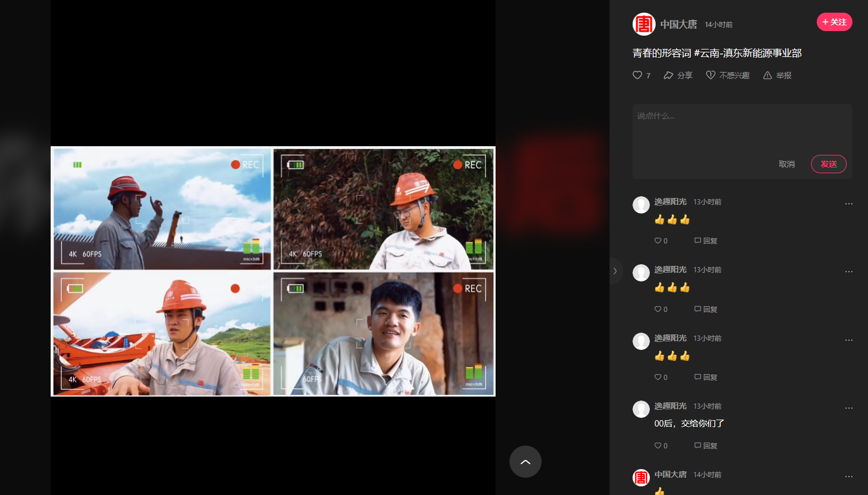Image resolution: width=868 pixels, height=495 pixels.
Task: Follow 中国大唐 with 关注 button
Action: pyautogui.click(x=834, y=22)
